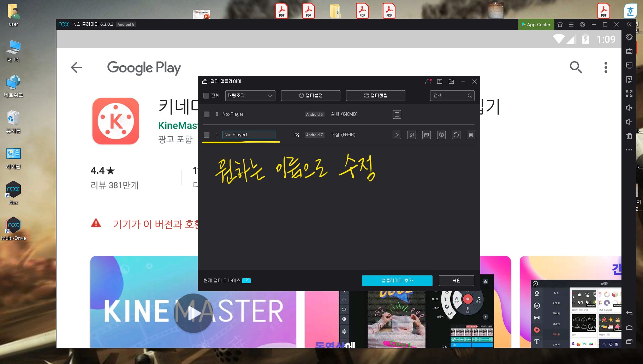This screenshot has height=364, width=643.
Task: Open the 대량조작 batch operation dropdown
Action: coord(250,96)
